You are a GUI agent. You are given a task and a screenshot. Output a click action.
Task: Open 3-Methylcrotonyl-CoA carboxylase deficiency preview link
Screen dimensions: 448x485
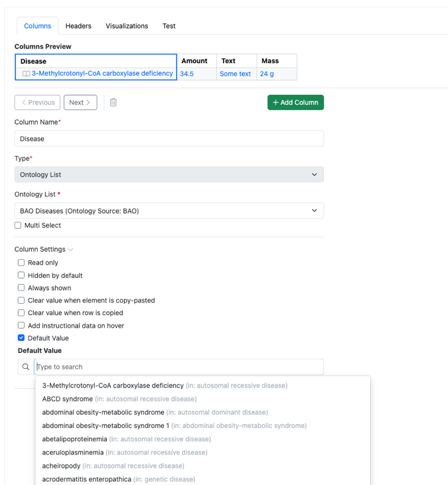pyautogui.click(x=102, y=73)
